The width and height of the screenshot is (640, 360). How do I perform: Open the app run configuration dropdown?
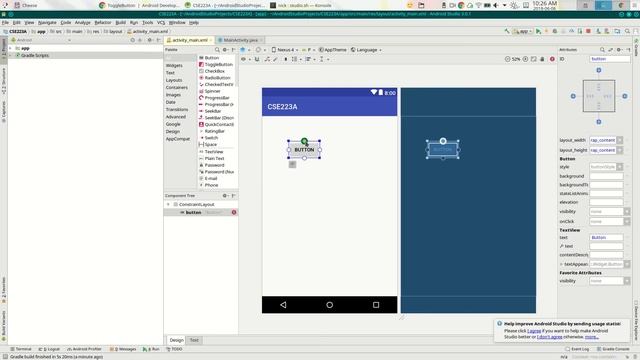point(522,31)
